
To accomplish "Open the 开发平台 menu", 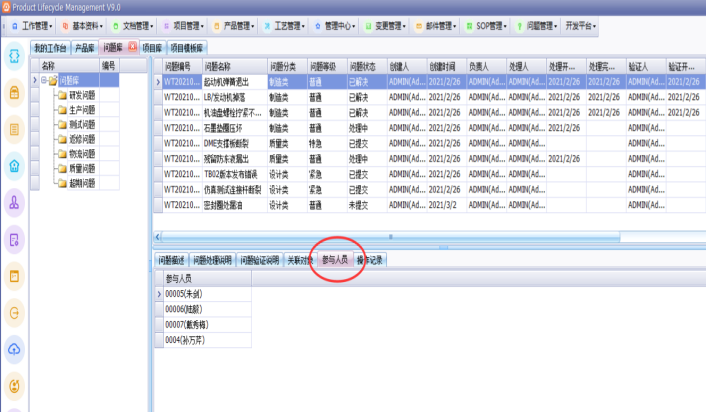I will (580, 26).
